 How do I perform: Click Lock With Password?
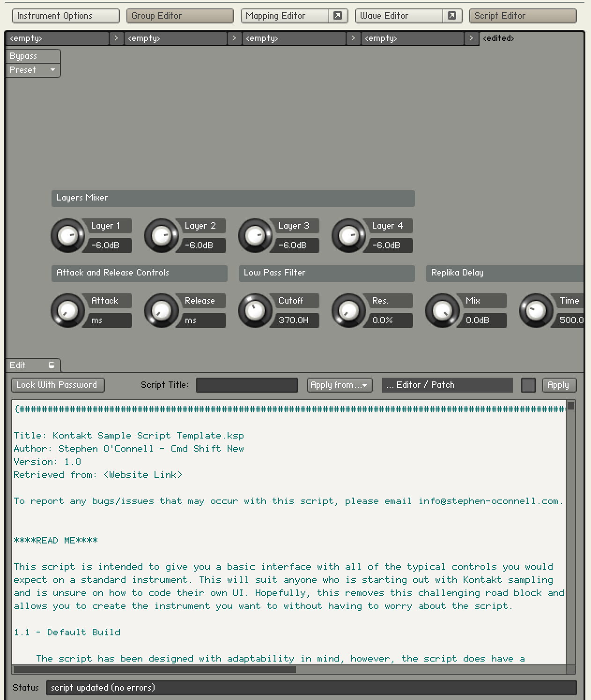pos(57,385)
